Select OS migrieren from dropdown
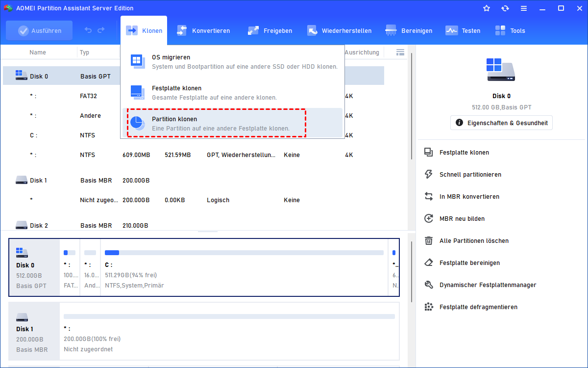 [233, 62]
